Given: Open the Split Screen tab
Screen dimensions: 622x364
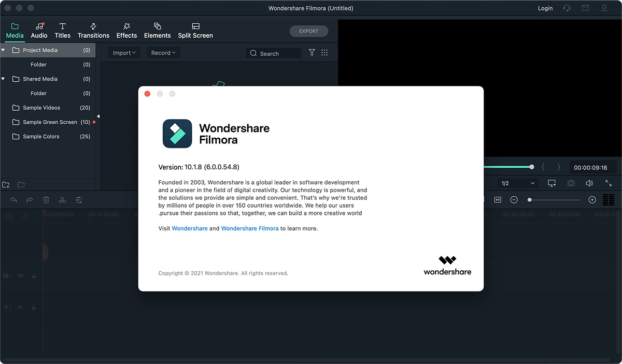Looking at the screenshot, I should click(195, 31).
